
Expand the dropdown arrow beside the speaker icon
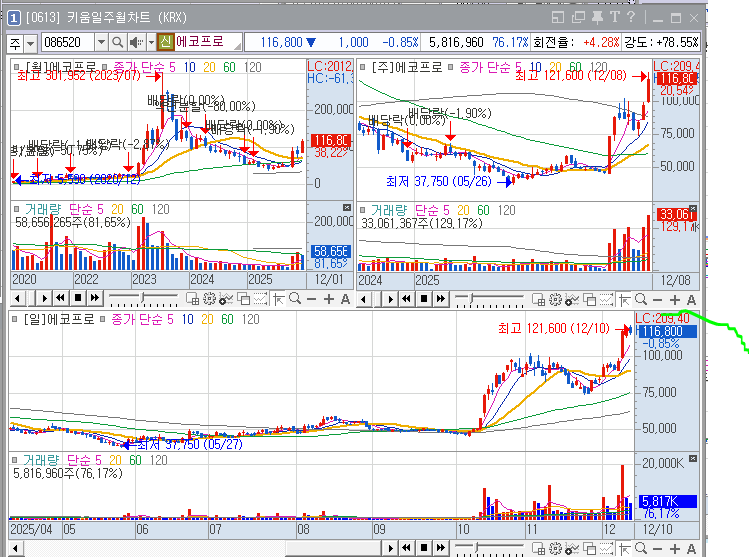151,43
